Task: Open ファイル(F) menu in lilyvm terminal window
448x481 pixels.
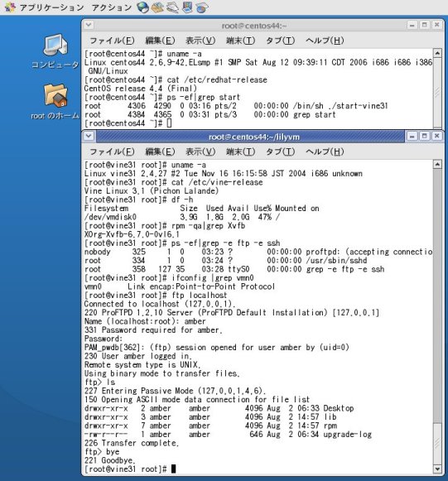Action: [x=112, y=152]
